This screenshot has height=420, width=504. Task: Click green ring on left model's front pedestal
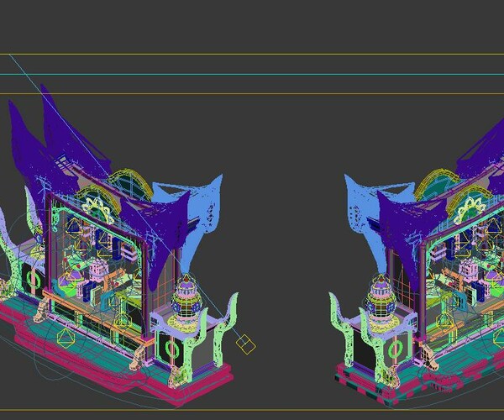[x=172, y=349]
